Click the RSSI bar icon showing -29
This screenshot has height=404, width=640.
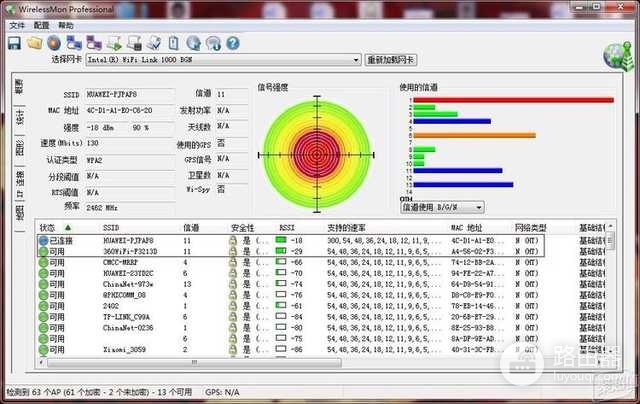point(281,251)
